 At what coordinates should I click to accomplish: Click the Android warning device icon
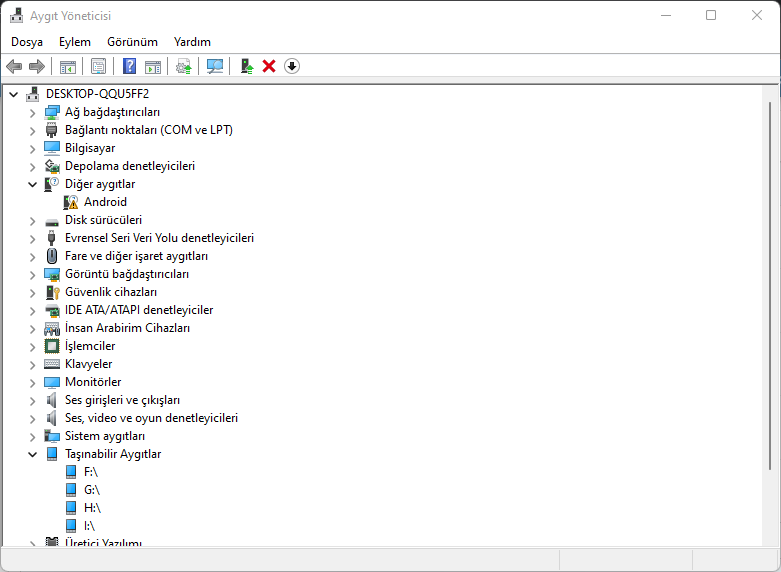click(71, 202)
